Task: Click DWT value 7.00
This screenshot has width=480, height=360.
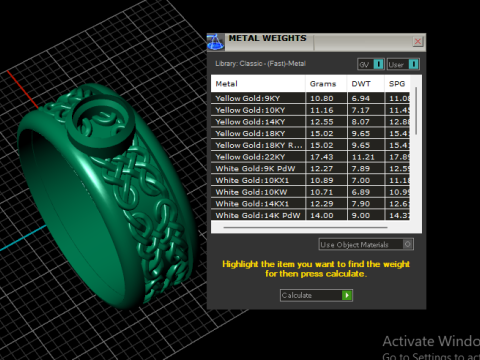Action: 361,180
